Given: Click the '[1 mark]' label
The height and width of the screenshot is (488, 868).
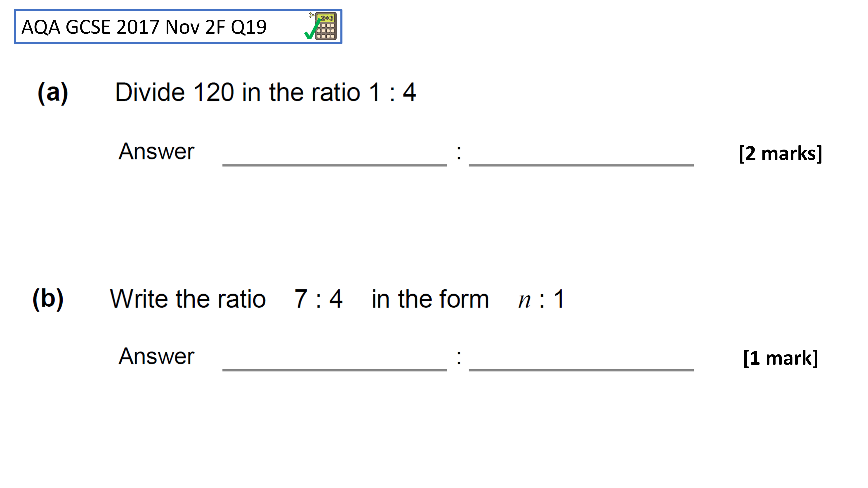Looking at the screenshot, I should (x=780, y=358).
